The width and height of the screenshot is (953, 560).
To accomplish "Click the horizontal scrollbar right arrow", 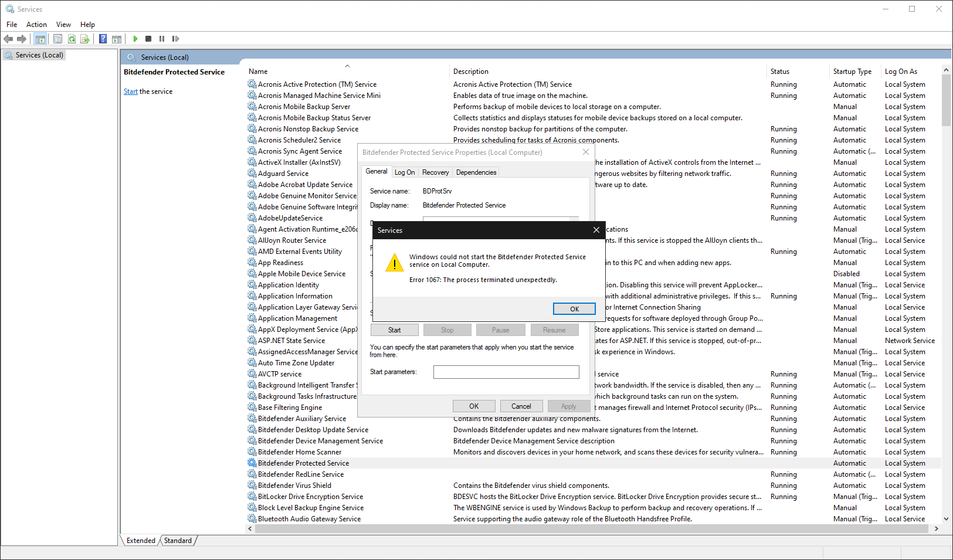I will [x=937, y=528].
